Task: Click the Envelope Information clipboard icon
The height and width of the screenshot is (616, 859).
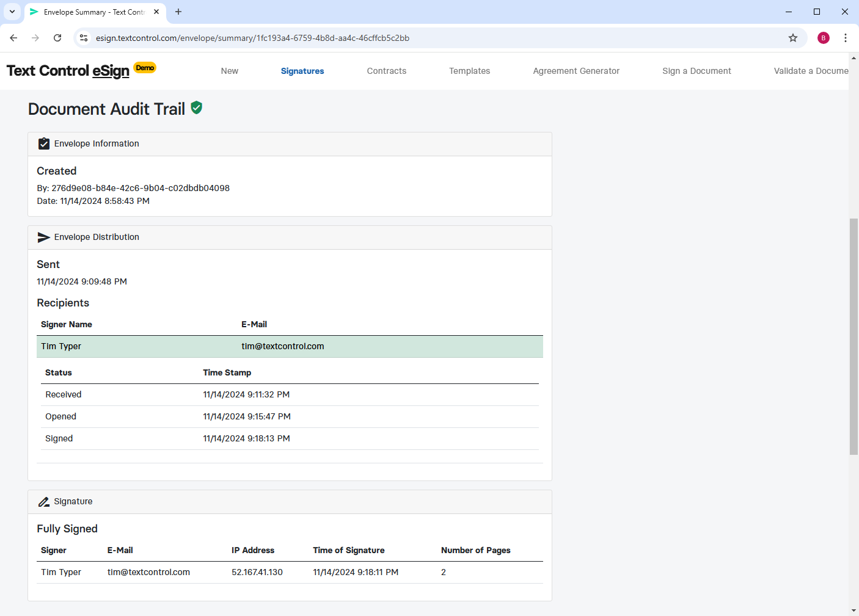Action: coord(44,143)
